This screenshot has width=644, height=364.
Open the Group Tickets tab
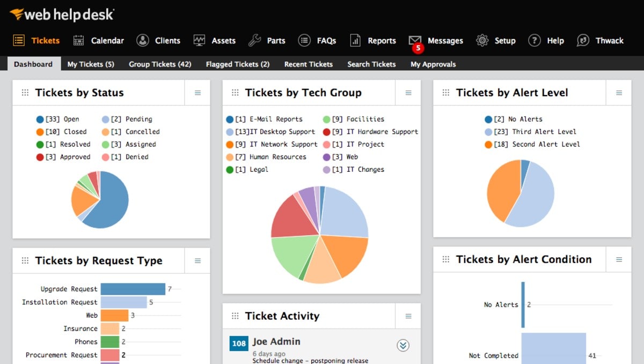point(161,64)
